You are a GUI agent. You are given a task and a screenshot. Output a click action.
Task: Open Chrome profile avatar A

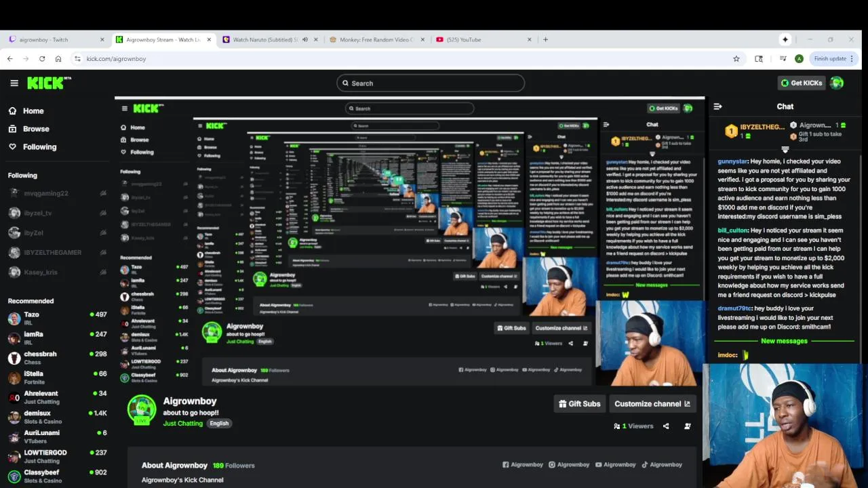799,59
